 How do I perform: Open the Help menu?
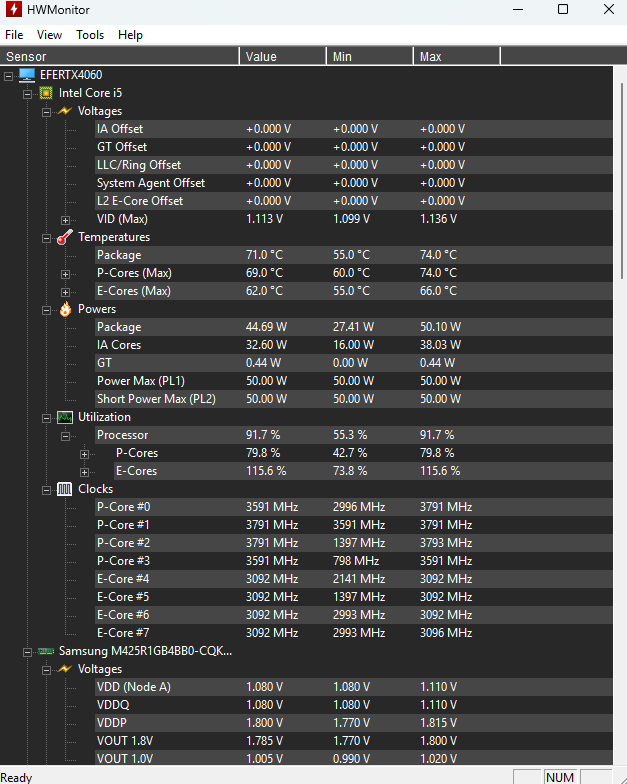pyautogui.click(x=130, y=35)
